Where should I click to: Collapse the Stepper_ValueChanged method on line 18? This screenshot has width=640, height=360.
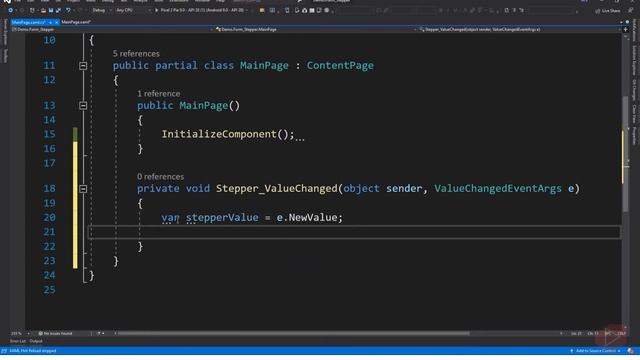[83, 189]
